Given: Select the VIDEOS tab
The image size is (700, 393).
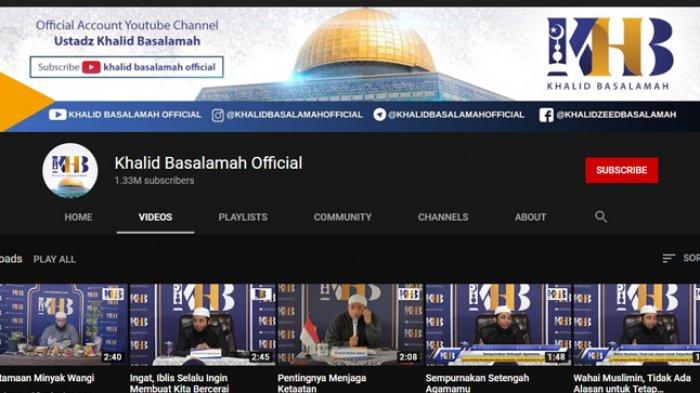Looking at the screenshot, I should pyautogui.click(x=155, y=217).
